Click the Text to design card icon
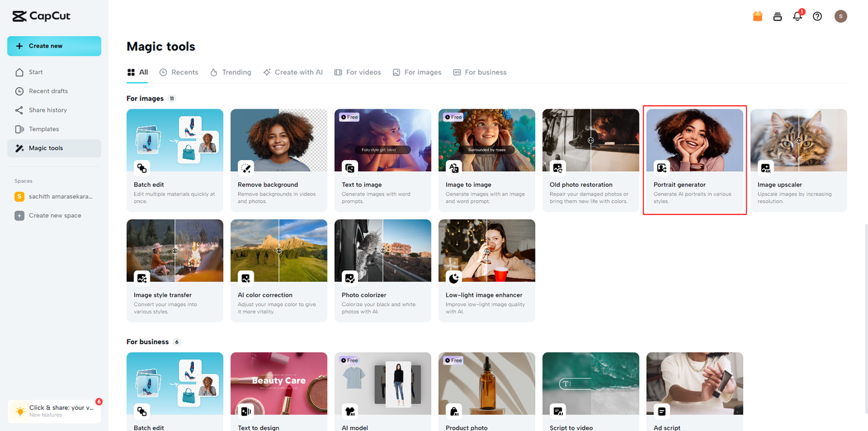868x431 pixels. (x=246, y=411)
